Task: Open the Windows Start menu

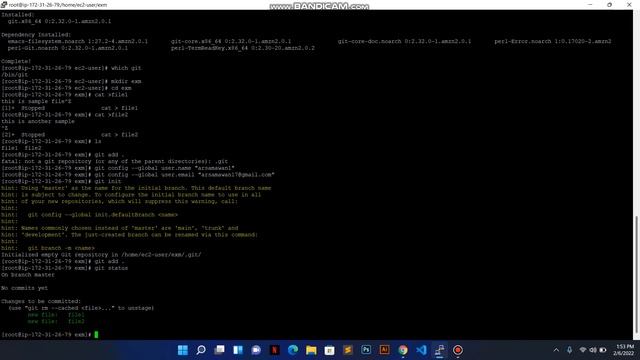Action: tap(183, 350)
